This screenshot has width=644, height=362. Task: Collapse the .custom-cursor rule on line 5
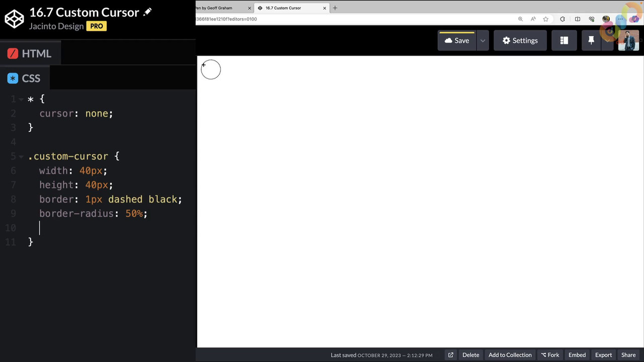[21, 156]
